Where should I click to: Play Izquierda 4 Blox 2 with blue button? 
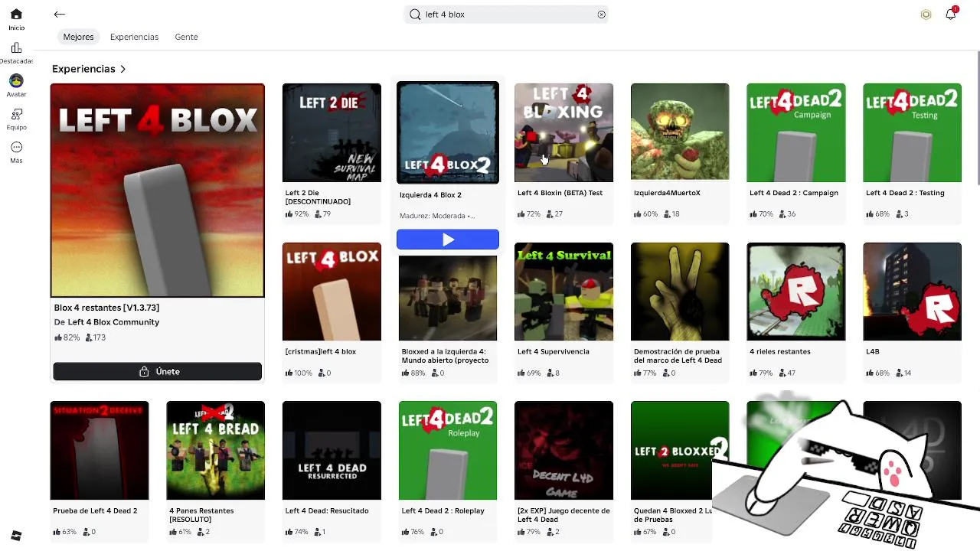click(x=447, y=240)
